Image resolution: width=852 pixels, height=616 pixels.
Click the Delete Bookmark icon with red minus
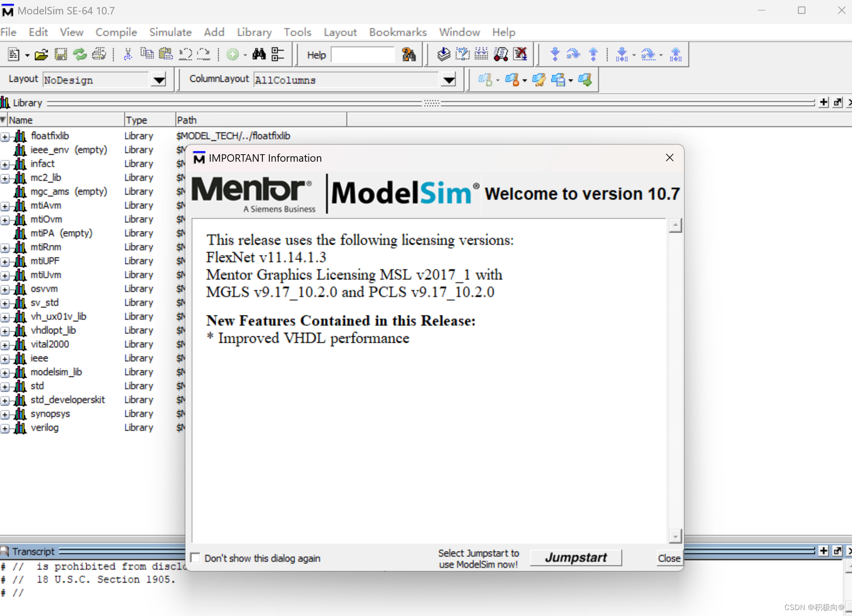point(512,80)
